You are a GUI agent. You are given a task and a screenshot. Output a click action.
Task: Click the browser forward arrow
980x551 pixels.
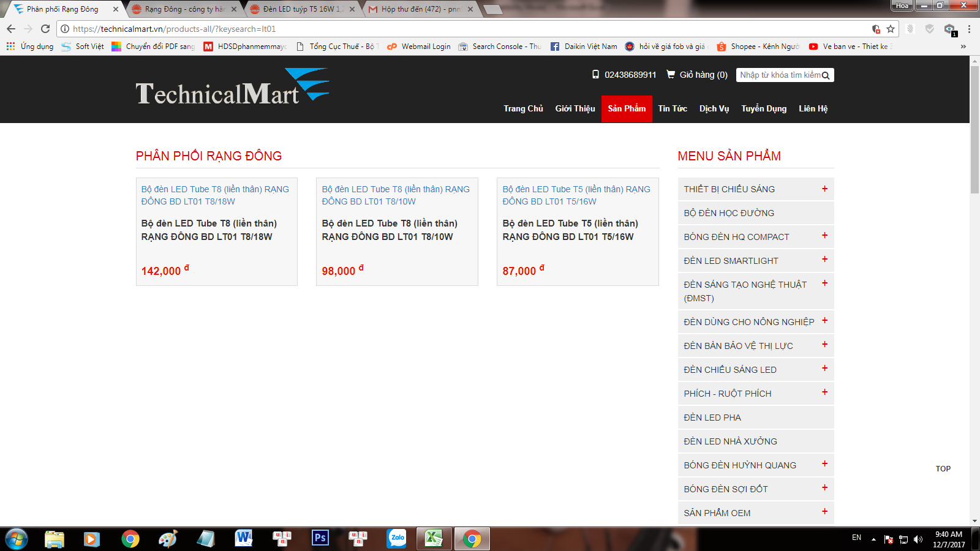coord(28,29)
